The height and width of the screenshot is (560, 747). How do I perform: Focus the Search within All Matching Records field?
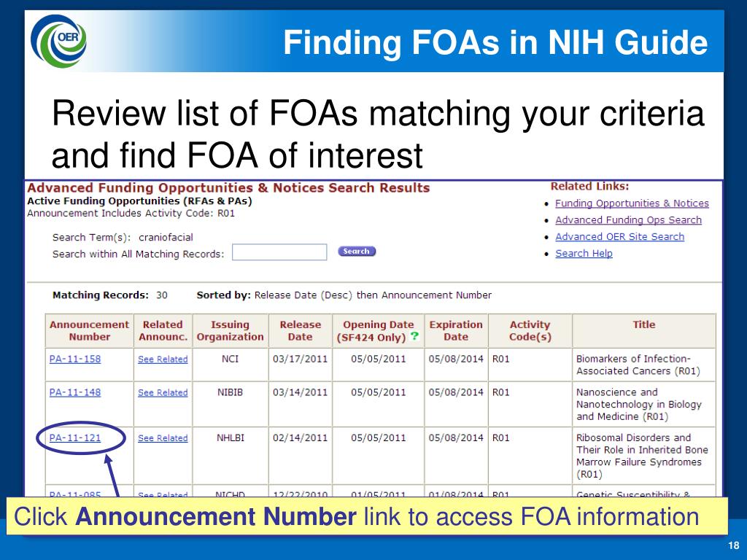click(x=279, y=252)
